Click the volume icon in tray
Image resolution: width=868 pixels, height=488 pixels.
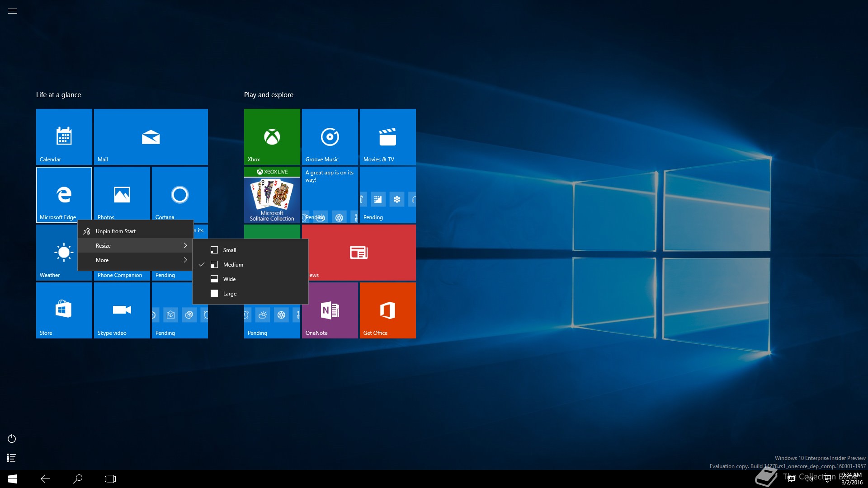click(x=809, y=479)
